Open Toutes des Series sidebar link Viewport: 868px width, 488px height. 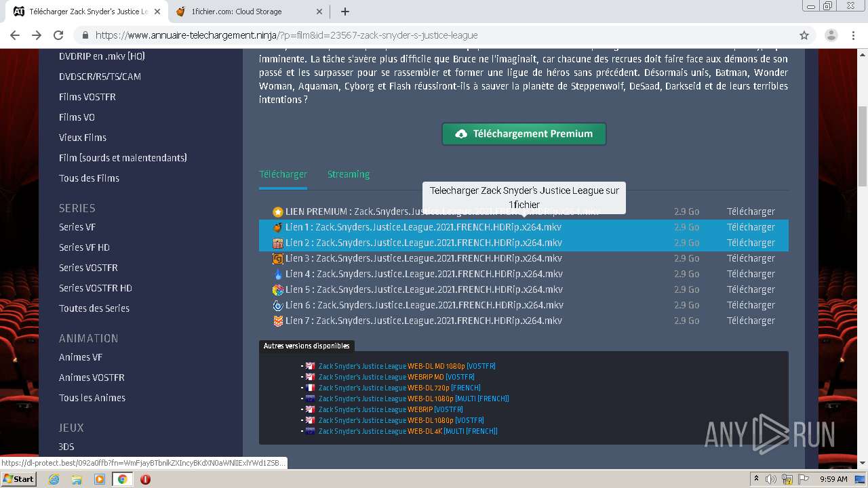tap(94, 308)
